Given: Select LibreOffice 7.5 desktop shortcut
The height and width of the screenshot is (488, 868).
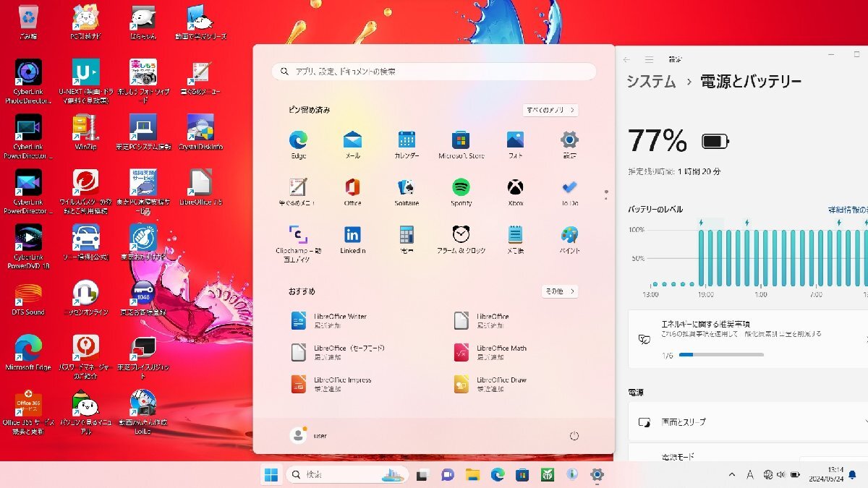Looking at the screenshot, I should pos(200,187).
